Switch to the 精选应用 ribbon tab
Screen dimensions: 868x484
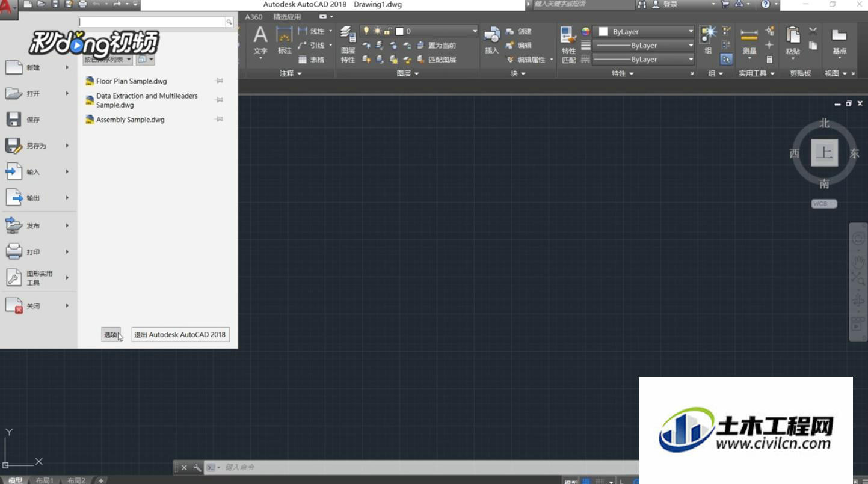coord(287,17)
